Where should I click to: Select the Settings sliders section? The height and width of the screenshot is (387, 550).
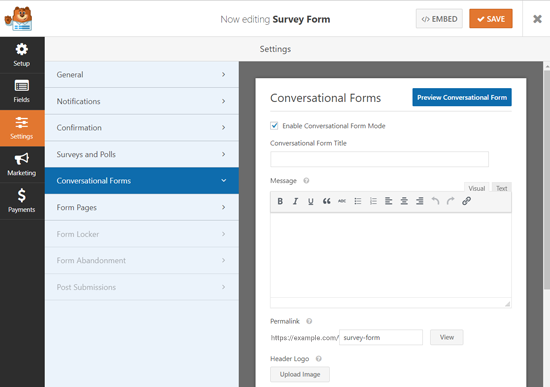coord(22,128)
